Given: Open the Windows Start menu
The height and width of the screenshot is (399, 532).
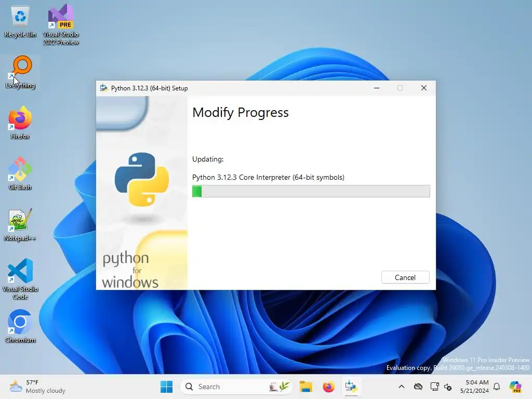Looking at the screenshot, I should (166, 387).
